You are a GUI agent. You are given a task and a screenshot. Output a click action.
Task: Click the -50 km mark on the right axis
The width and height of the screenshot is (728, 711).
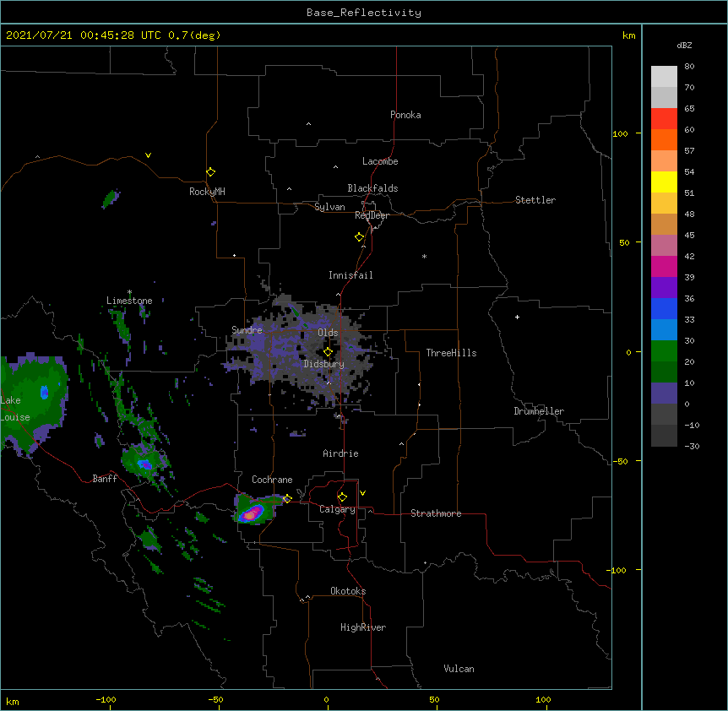click(x=620, y=461)
